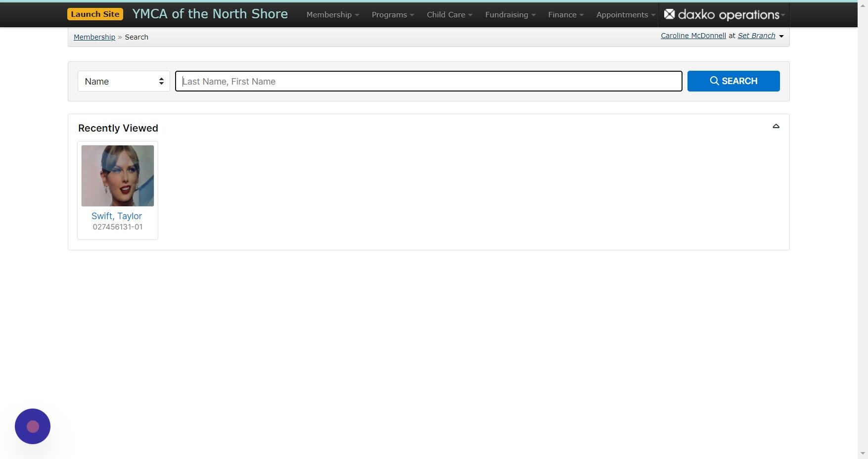Open the Membership breadcrumb link
Viewport: 868px width, 459px height.
point(94,37)
